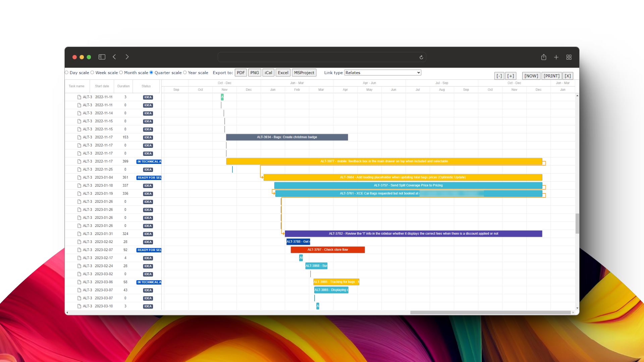Go back with the browser back arrow
The height and width of the screenshot is (362, 644).
[114, 57]
